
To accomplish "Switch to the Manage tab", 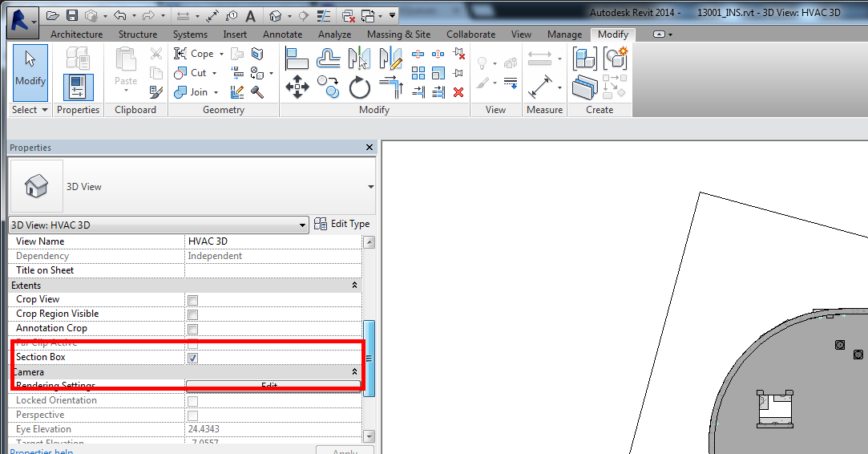I will pos(565,34).
